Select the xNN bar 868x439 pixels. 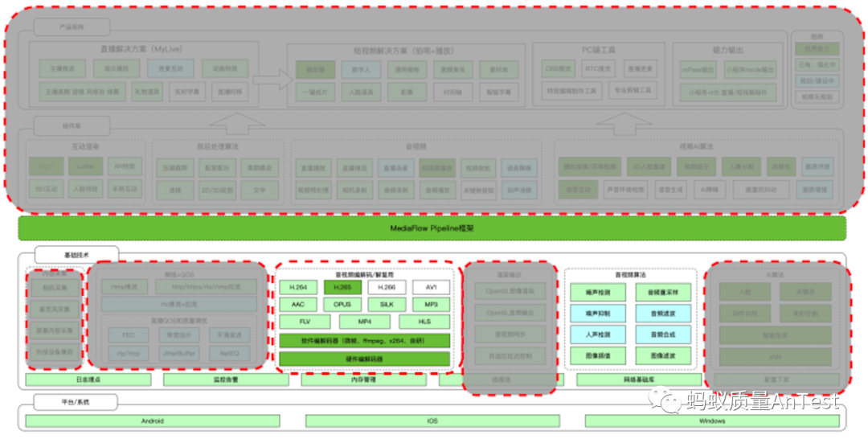click(775, 357)
